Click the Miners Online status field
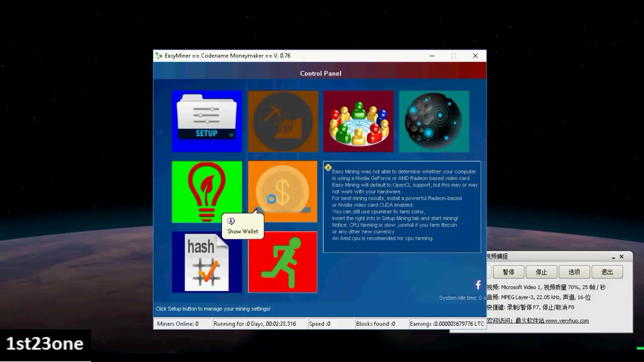644x362 pixels. pos(183,324)
